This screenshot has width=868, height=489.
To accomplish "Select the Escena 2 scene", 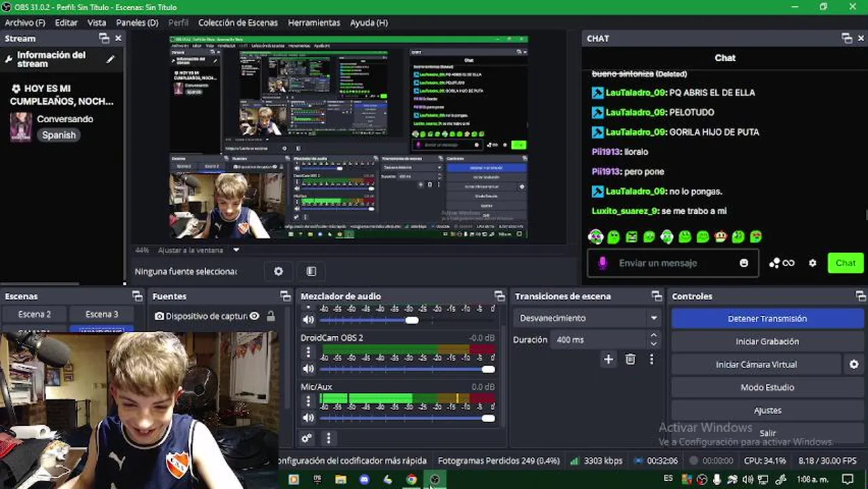I will click(35, 314).
